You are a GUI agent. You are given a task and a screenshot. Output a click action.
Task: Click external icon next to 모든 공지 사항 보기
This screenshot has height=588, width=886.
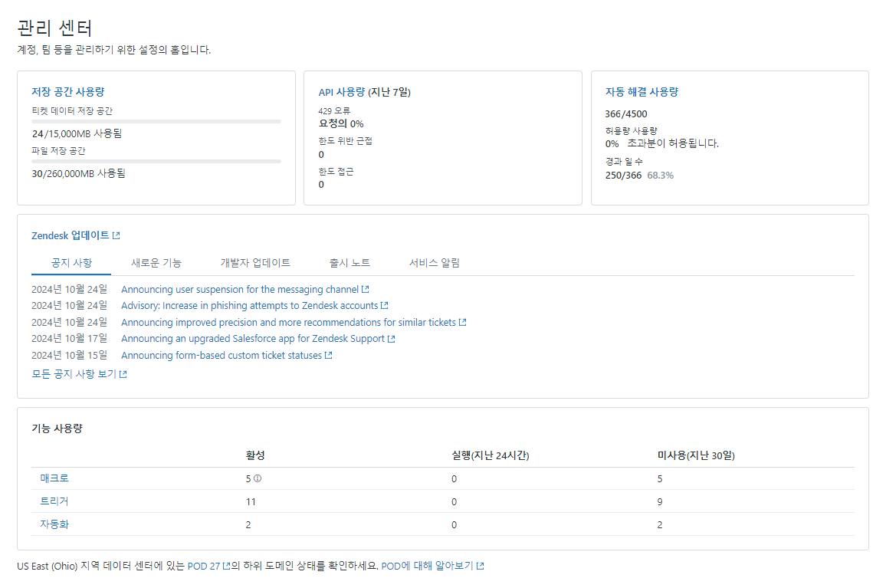(123, 374)
